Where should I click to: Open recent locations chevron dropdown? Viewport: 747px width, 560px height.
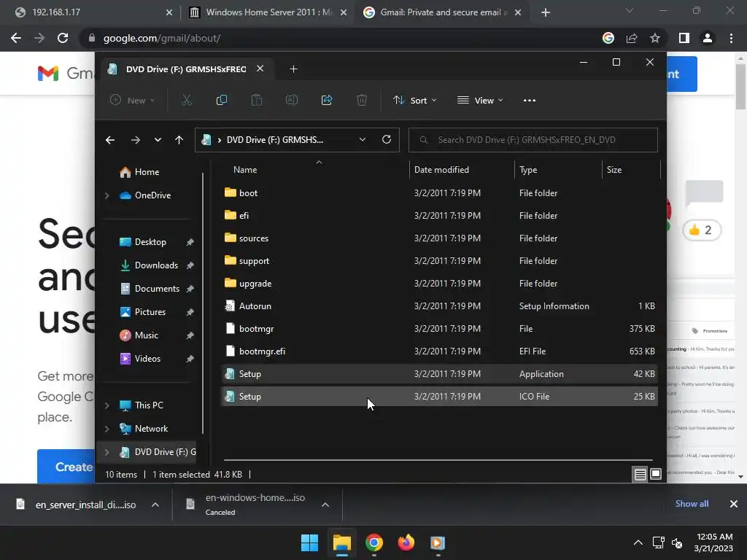[158, 139]
